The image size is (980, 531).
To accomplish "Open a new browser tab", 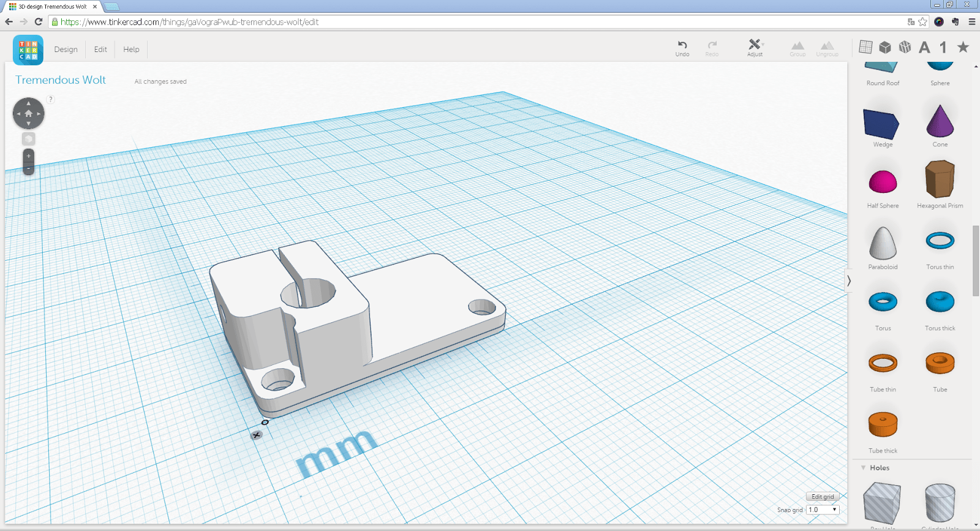I will pyautogui.click(x=111, y=7).
